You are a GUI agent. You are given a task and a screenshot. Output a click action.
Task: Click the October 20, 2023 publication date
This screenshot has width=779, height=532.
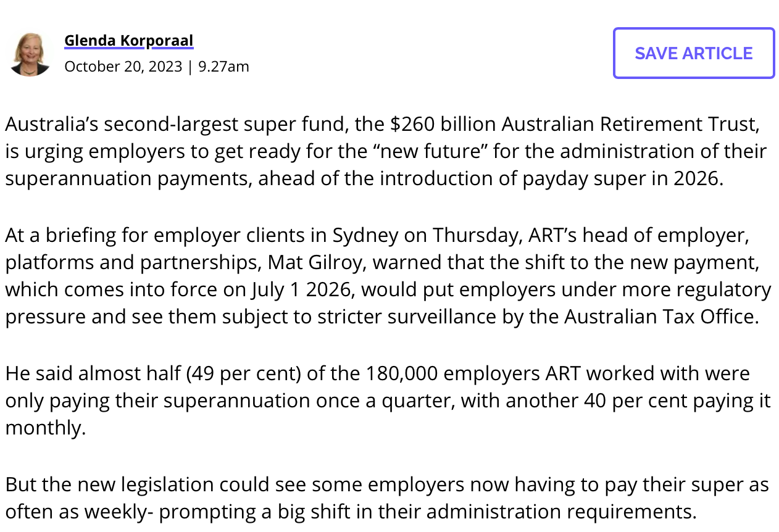pos(123,66)
